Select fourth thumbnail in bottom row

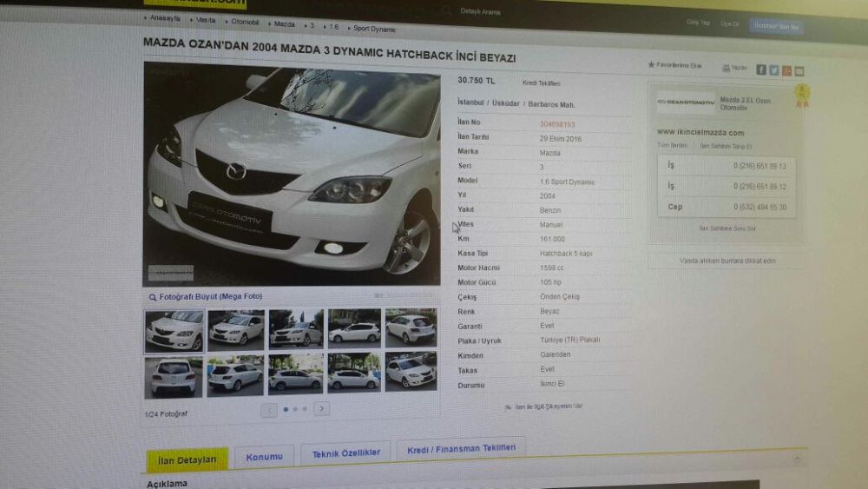coord(354,373)
